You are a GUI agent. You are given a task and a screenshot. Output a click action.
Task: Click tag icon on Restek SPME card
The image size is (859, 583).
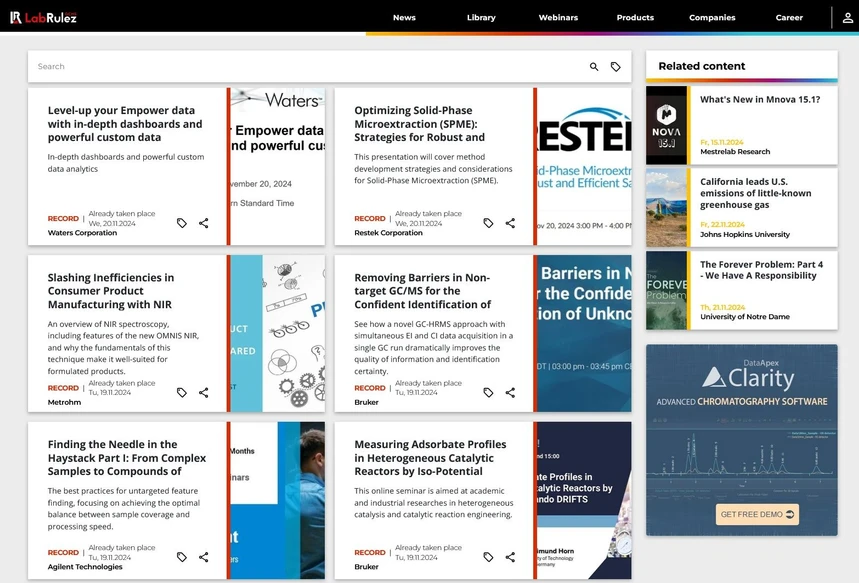[488, 223]
